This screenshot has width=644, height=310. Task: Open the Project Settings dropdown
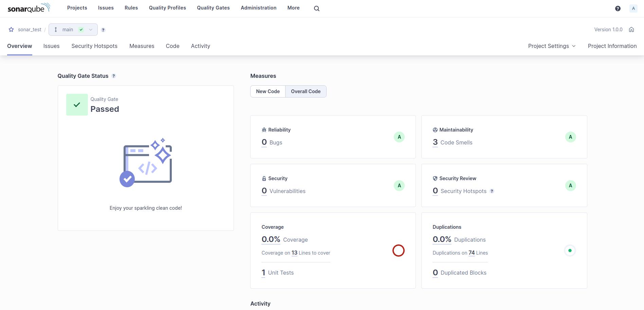click(x=551, y=46)
